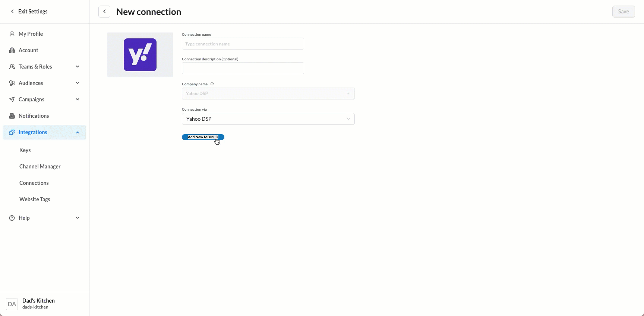
Task: Click the My Profile person icon
Action: (12, 34)
